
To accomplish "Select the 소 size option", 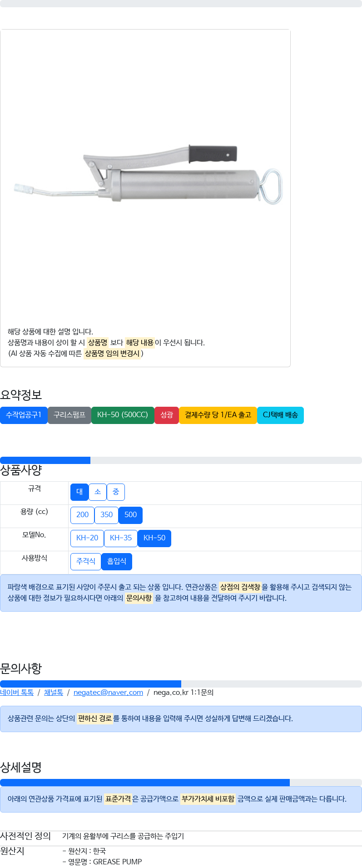I will coord(98,492).
